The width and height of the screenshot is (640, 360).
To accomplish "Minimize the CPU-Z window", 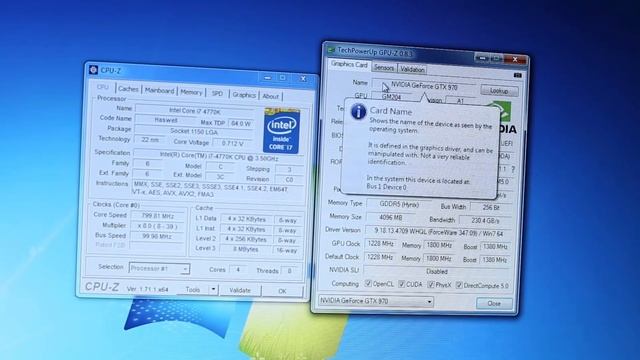I will click(x=267, y=77).
